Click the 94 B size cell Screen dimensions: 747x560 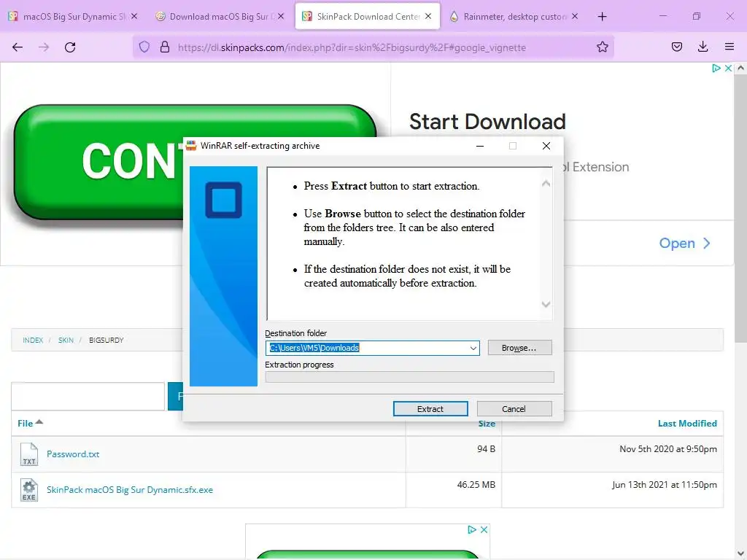coord(486,449)
